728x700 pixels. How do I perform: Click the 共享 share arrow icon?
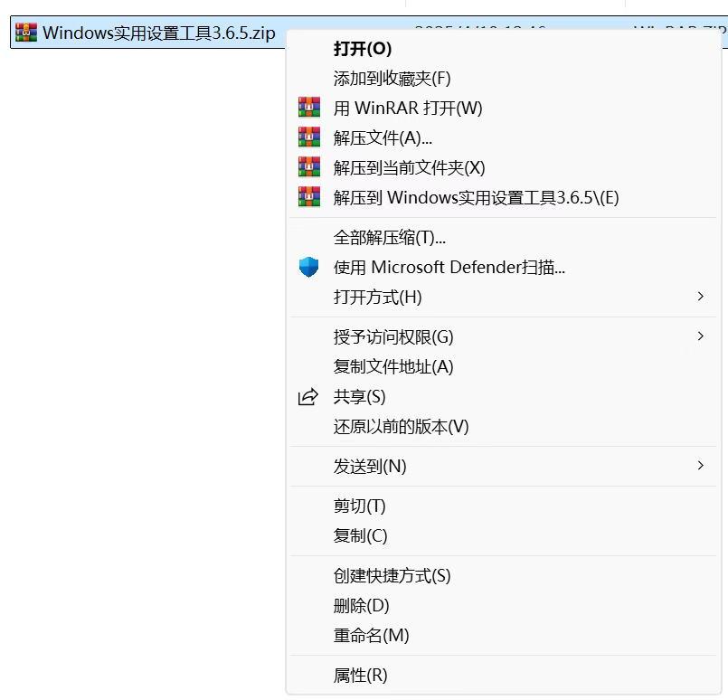point(308,396)
